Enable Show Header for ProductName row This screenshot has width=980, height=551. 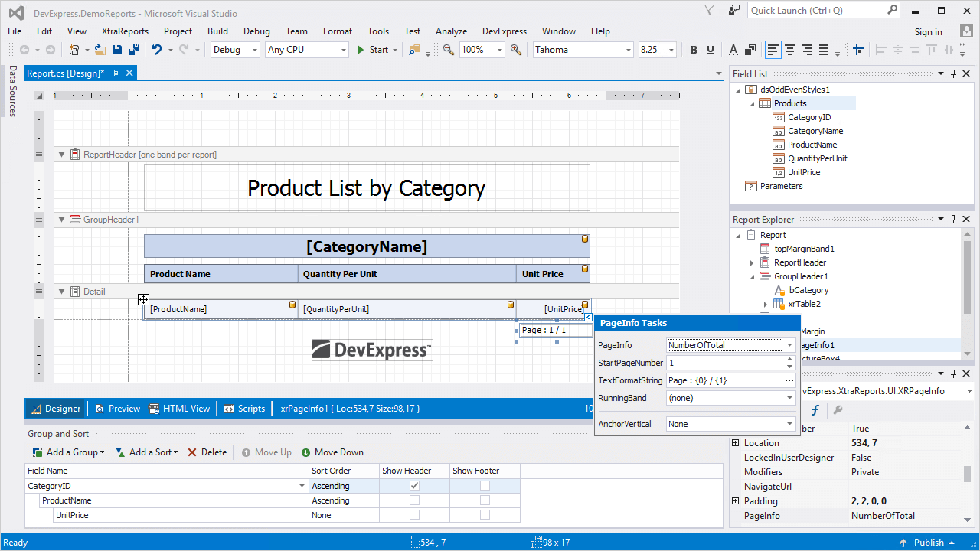click(414, 500)
